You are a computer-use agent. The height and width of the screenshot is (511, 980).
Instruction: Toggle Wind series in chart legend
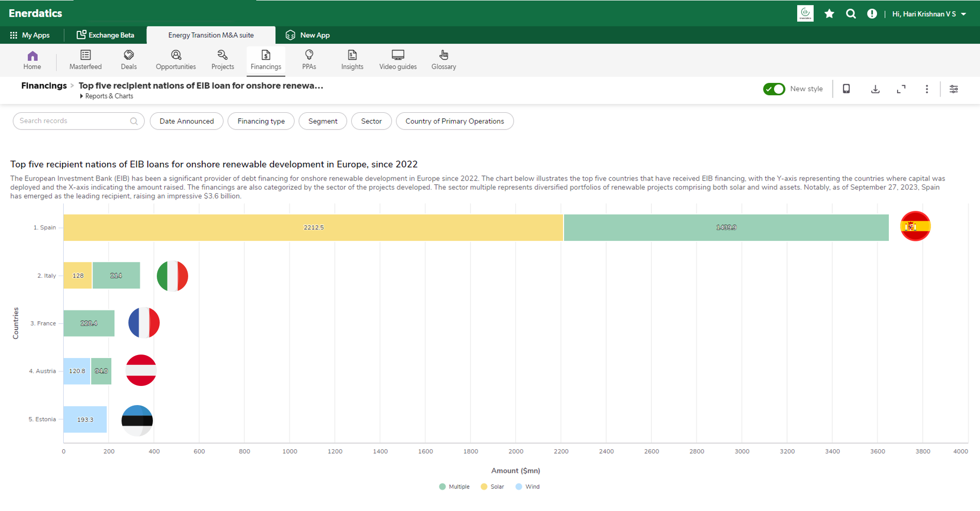point(527,486)
